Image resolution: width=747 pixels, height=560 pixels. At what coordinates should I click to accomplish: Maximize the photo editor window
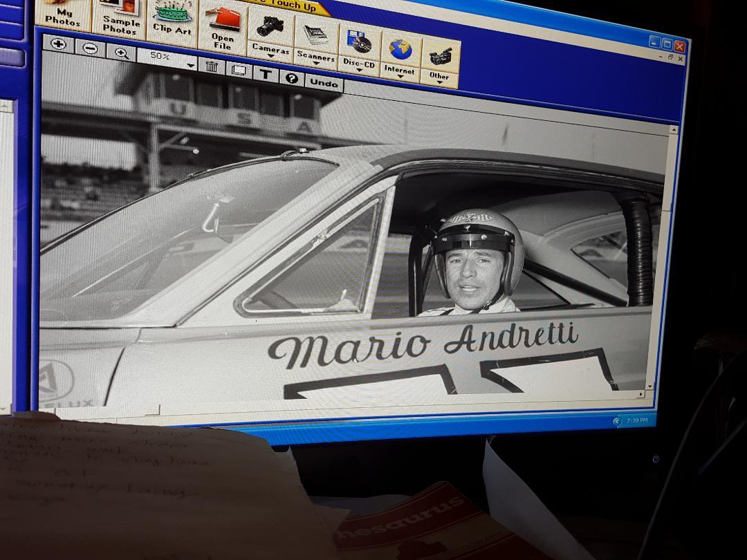point(667,44)
